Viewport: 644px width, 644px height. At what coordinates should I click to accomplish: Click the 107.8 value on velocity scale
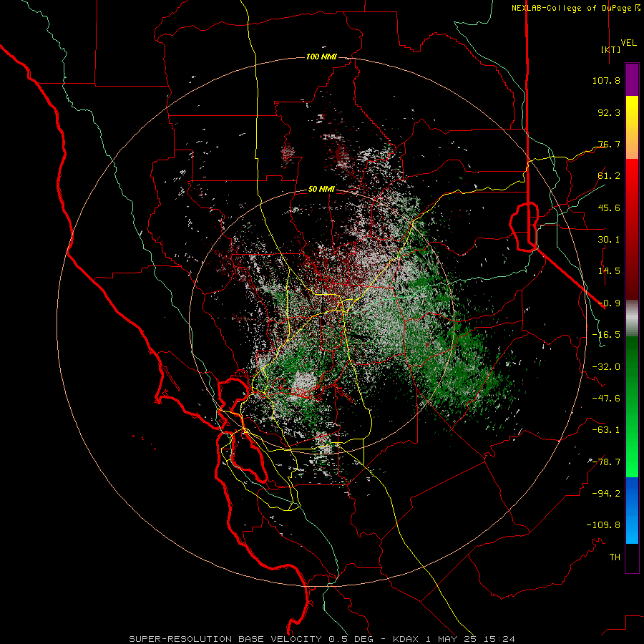(x=606, y=80)
